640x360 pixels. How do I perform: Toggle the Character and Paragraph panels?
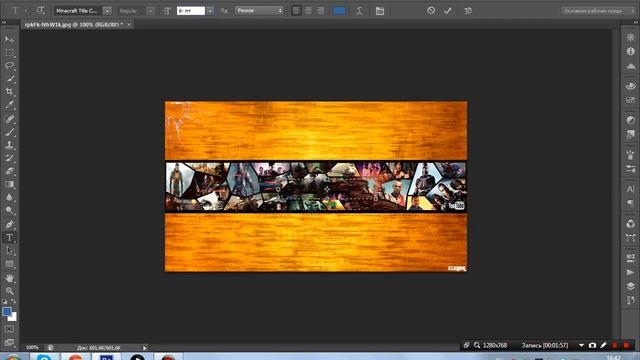(x=380, y=11)
